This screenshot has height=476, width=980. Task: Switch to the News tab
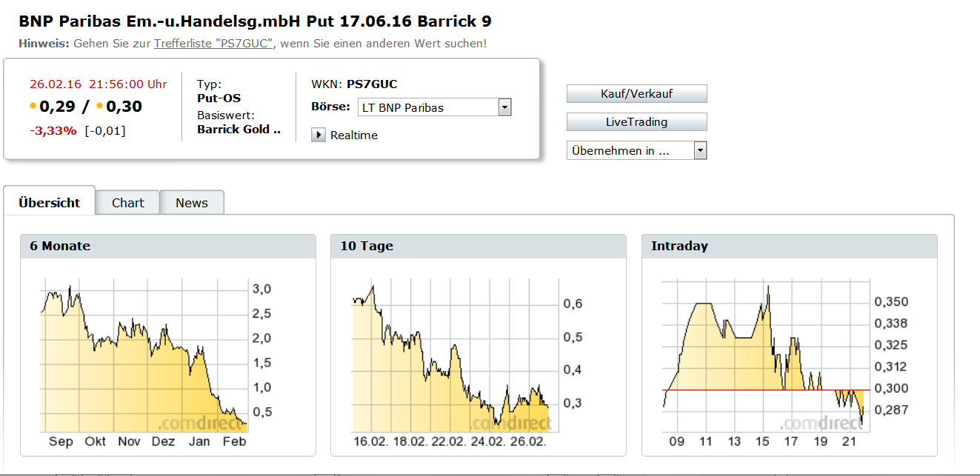192,203
